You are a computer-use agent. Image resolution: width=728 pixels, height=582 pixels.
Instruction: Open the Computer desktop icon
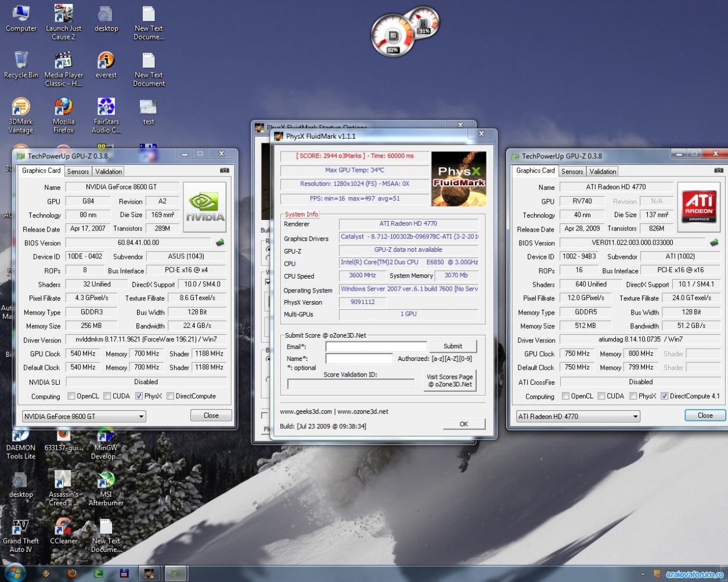coord(21,19)
